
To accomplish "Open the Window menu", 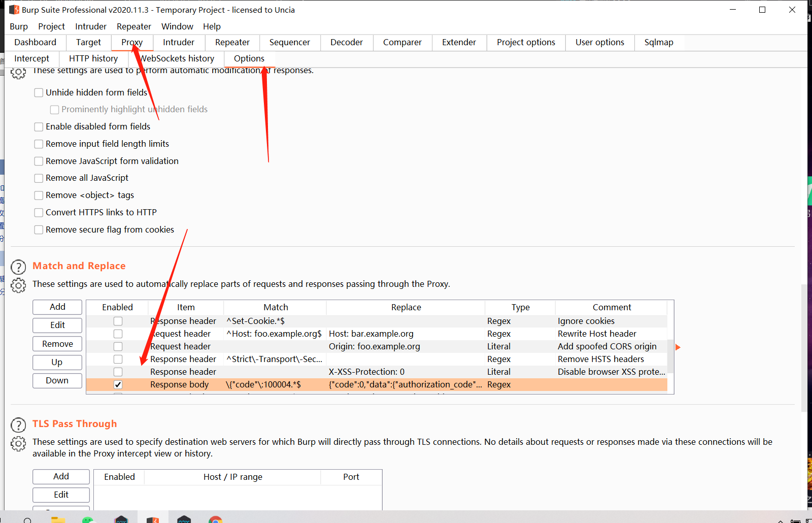I will click(177, 26).
